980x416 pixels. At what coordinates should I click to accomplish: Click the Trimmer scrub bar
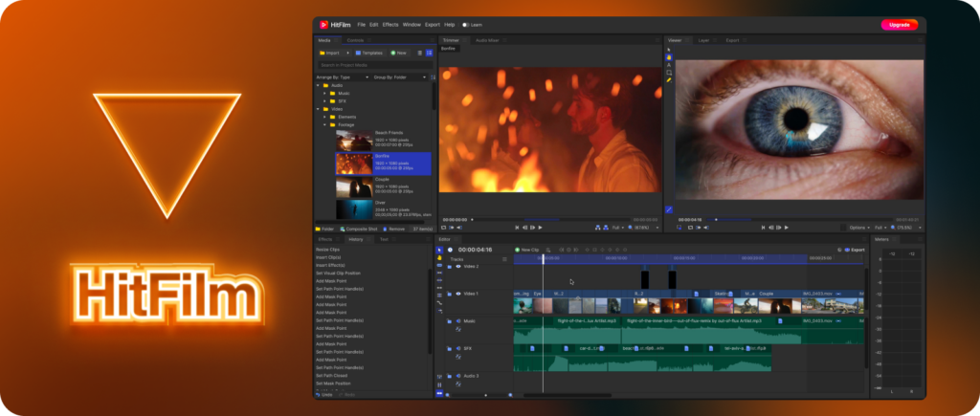pos(550,220)
